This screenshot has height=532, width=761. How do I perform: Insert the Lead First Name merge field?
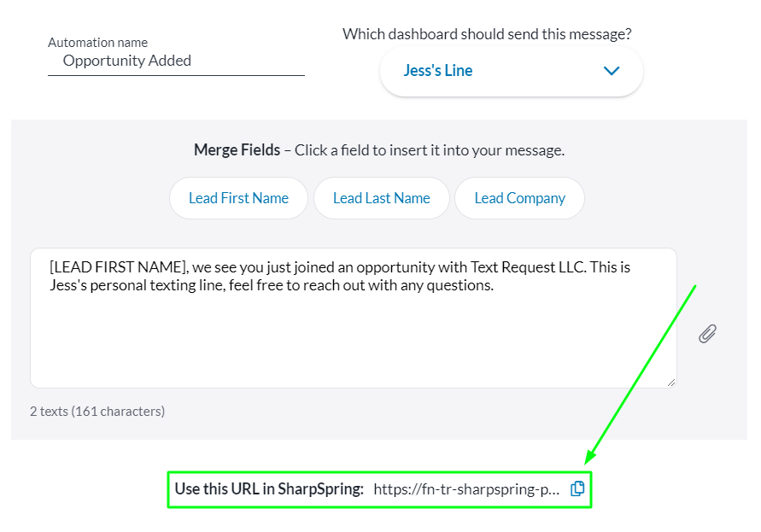click(x=238, y=198)
